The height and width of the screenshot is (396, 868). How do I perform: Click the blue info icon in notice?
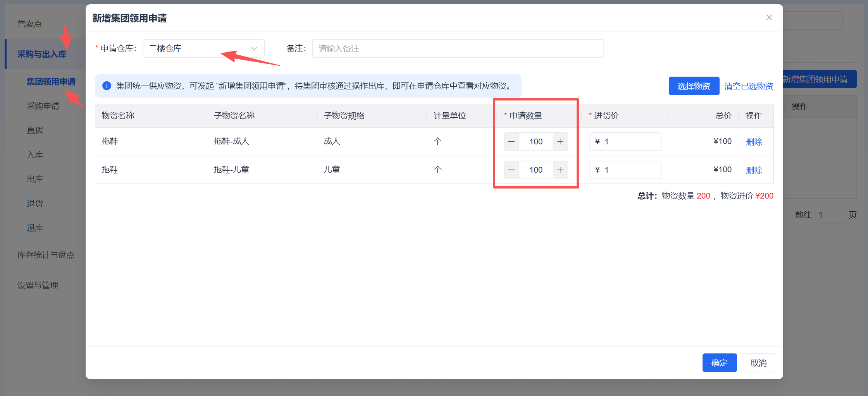(x=107, y=86)
